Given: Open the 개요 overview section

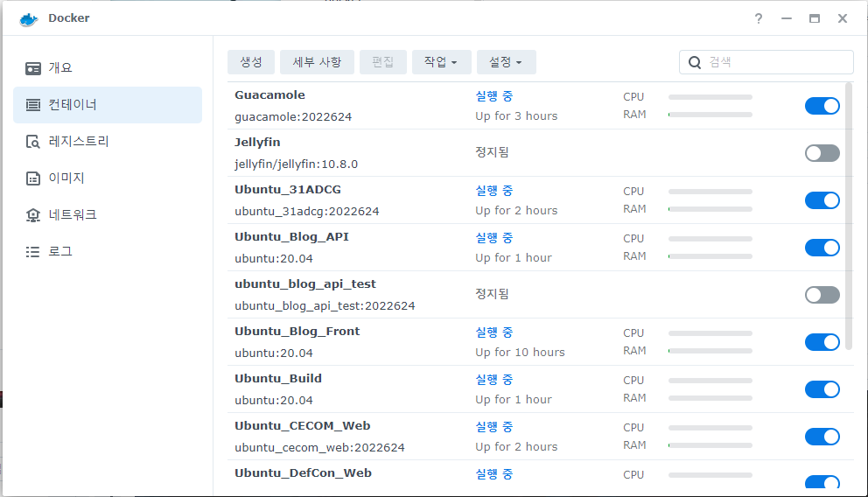Looking at the screenshot, I should point(108,68).
